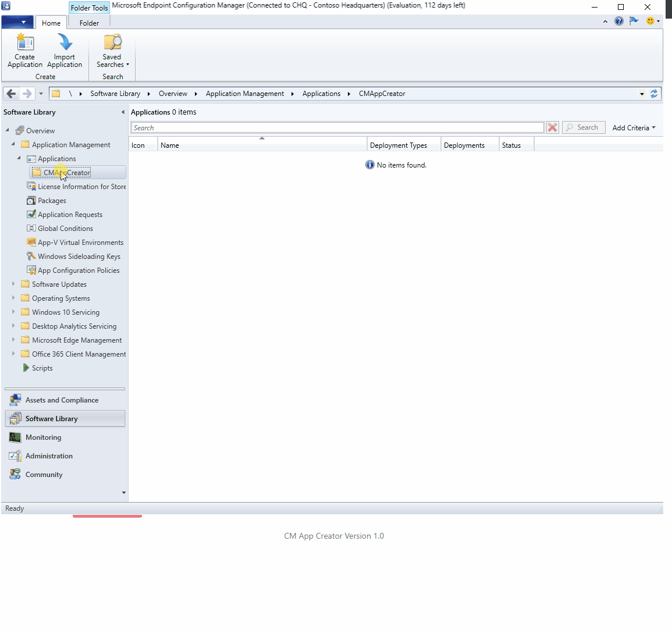Sort by the Name column header
The height and width of the screenshot is (630, 672).
pyautogui.click(x=262, y=145)
